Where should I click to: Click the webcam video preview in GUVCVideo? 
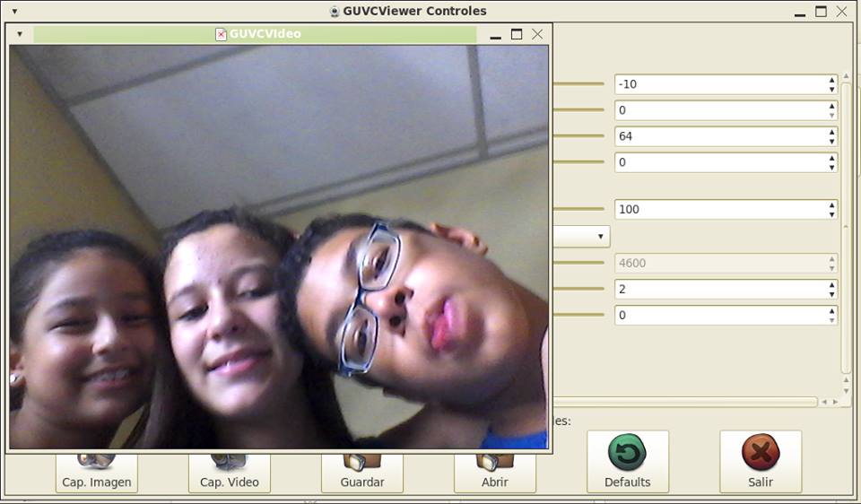[x=279, y=247]
